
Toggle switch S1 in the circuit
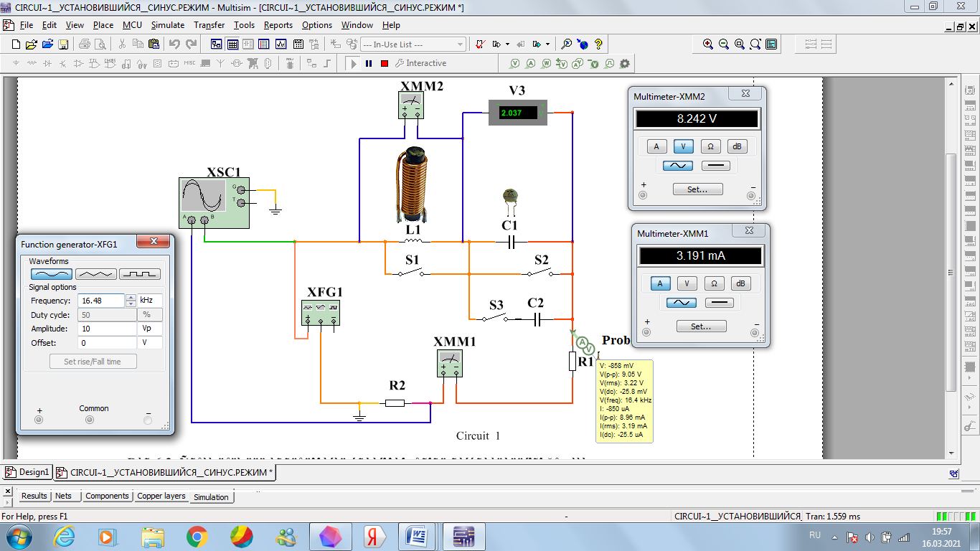pos(412,273)
